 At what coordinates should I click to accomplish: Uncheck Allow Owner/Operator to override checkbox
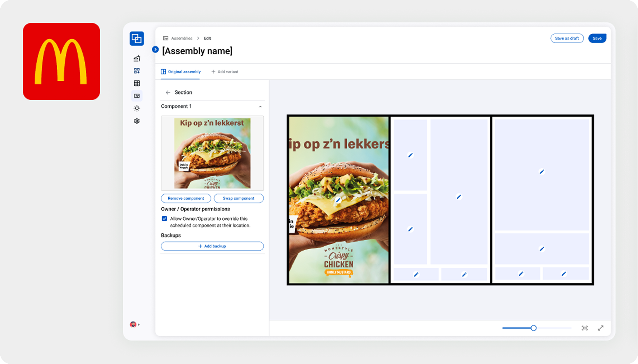[x=165, y=219]
